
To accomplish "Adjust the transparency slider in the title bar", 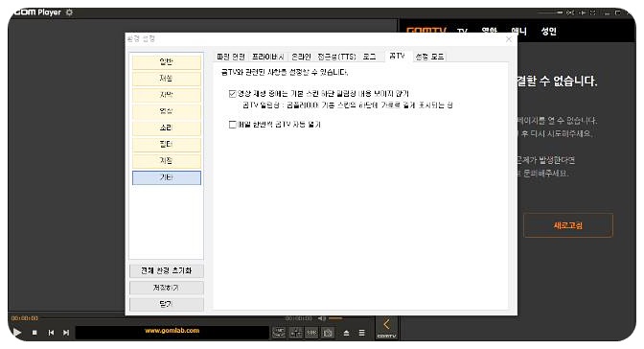I will pyautogui.click(x=550, y=13).
